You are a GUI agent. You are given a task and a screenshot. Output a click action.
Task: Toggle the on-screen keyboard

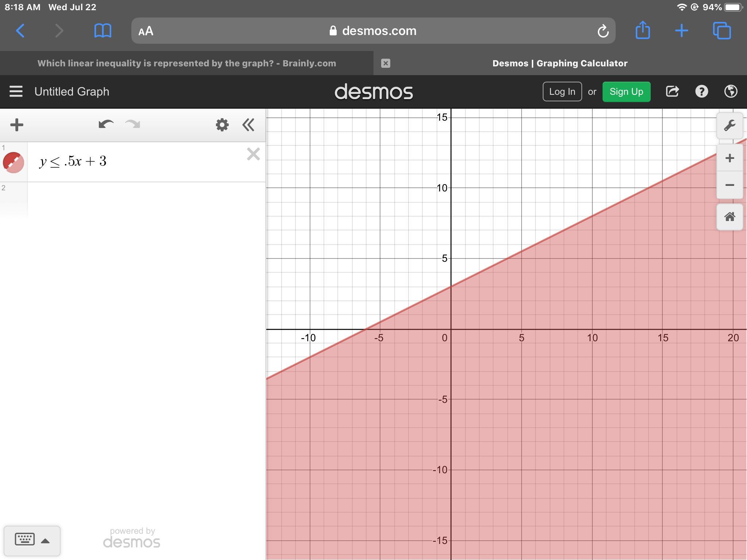[32, 540]
